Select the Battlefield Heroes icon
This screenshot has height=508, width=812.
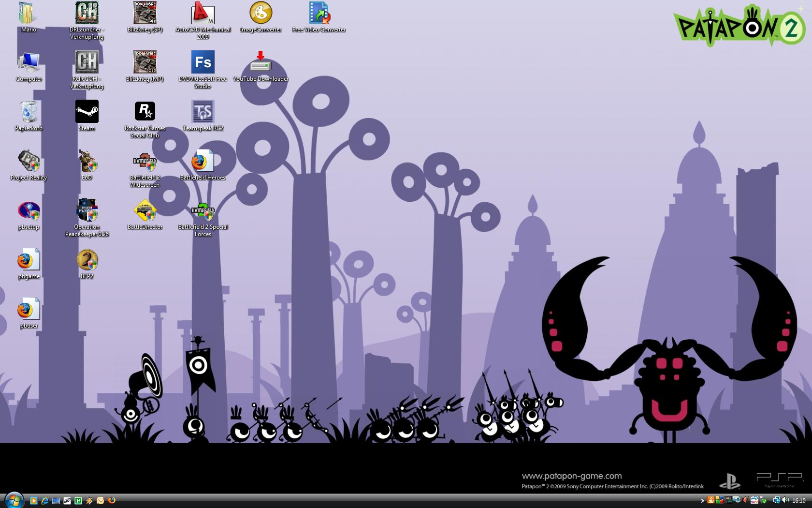coord(203,165)
